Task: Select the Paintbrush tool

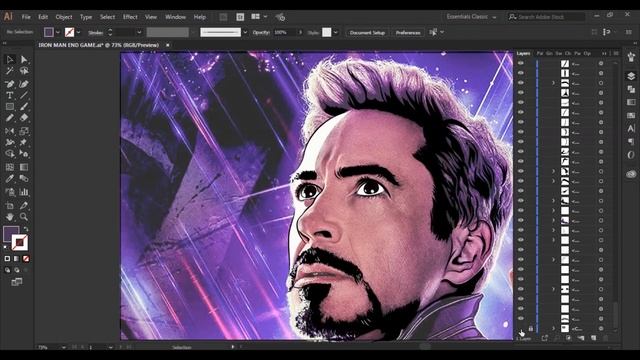Action: pyautogui.click(x=24, y=107)
